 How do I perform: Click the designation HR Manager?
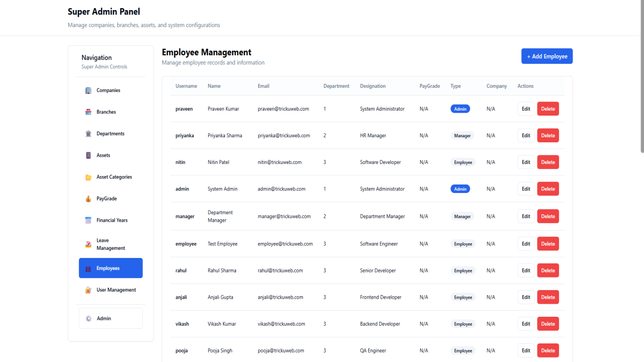click(x=373, y=135)
